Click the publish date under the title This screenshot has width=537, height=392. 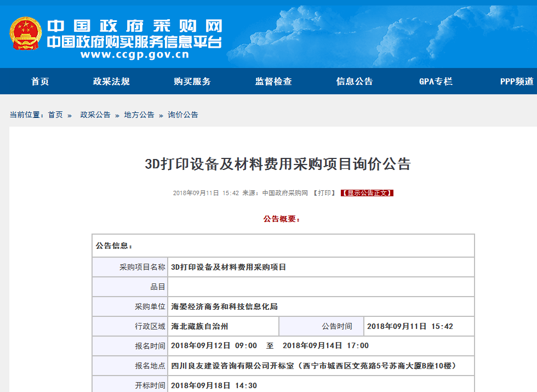tap(206, 193)
